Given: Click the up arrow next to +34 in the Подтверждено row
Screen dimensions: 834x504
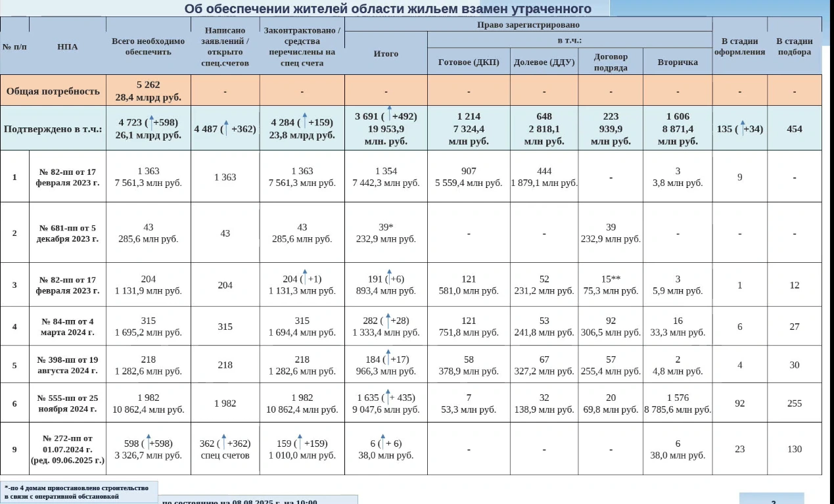Looking at the screenshot, I should [x=742, y=127].
